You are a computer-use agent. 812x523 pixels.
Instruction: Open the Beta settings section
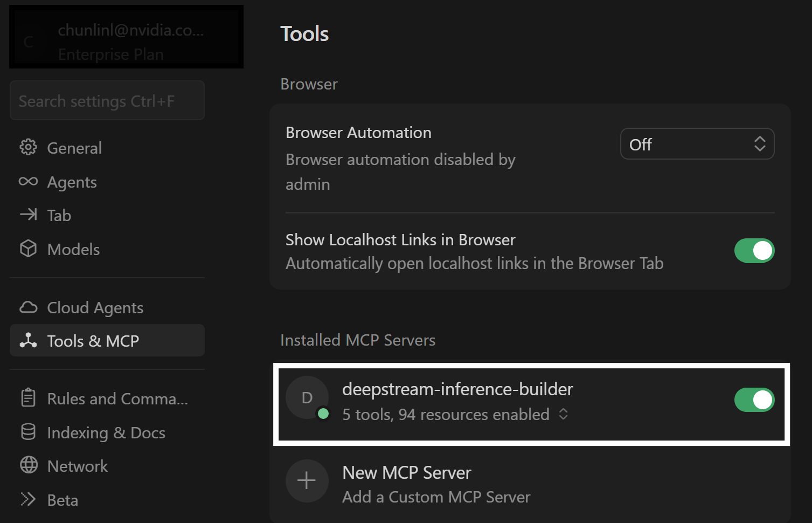click(x=62, y=499)
